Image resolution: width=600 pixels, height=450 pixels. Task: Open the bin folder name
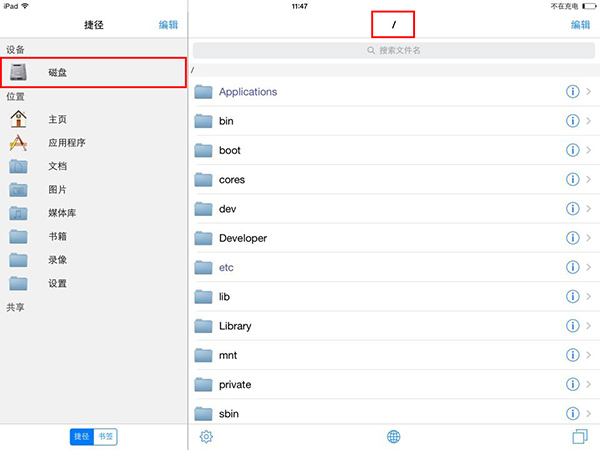pos(226,121)
